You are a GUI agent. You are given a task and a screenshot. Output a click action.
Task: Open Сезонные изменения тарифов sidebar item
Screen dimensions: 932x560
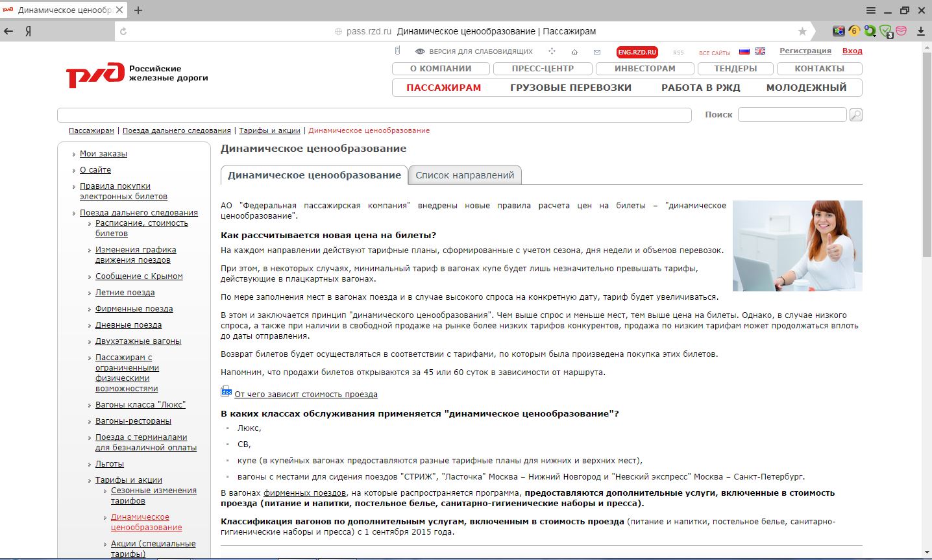(x=154, y=496)
